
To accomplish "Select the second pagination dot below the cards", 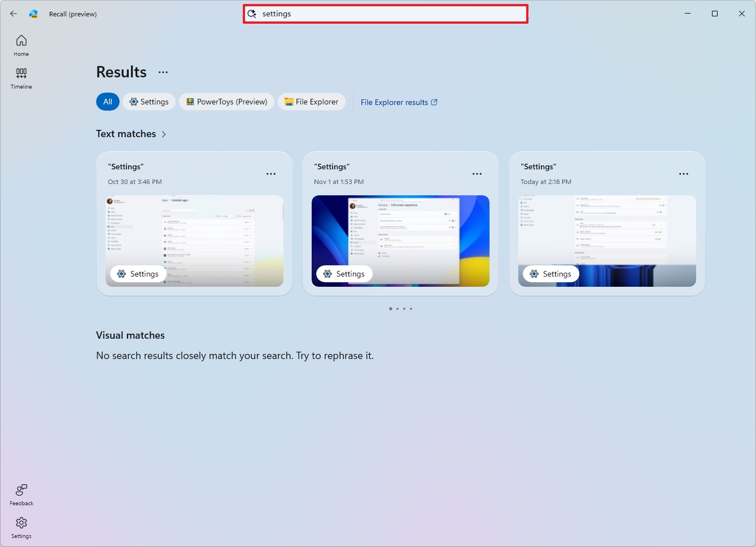I will [x=397, y=309].
